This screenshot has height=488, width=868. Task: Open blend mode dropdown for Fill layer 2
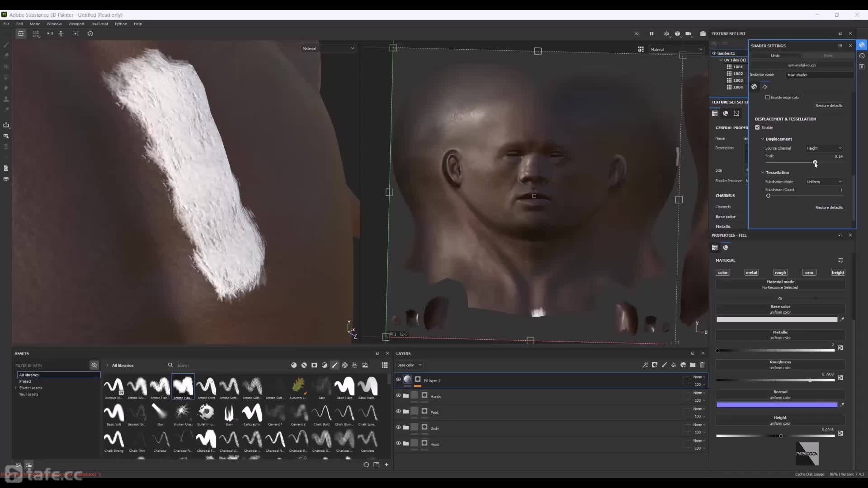[x=699, y=377]
